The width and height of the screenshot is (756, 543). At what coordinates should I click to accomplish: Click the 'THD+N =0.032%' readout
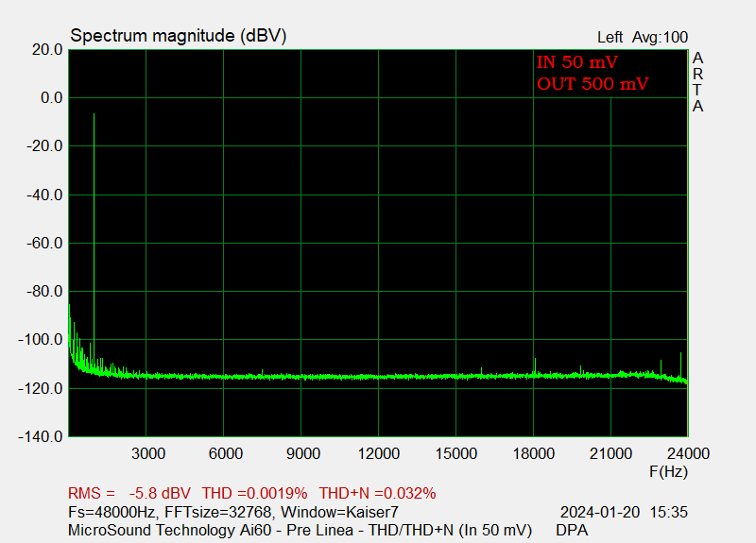pos(377,493)
